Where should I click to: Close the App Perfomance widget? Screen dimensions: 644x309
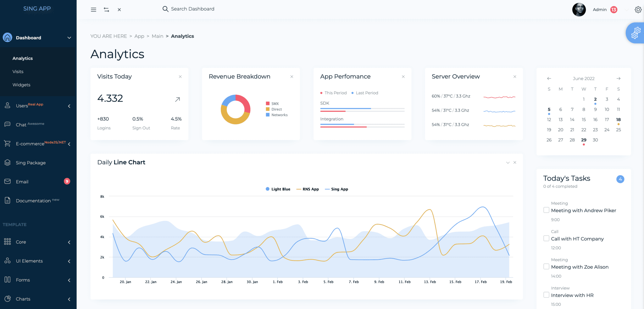coord(403,76)
